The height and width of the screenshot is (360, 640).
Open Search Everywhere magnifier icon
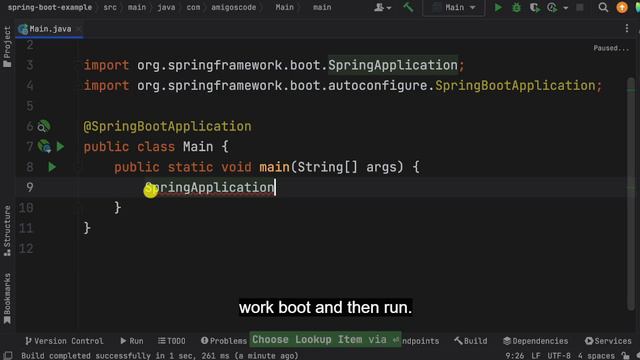click(x=603, y=7)
